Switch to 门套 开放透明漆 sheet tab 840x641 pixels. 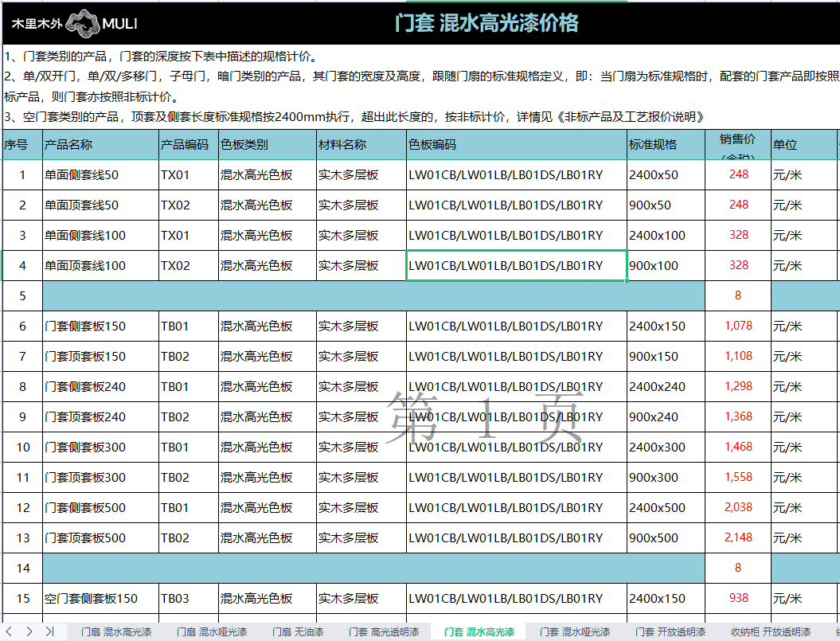670,631
